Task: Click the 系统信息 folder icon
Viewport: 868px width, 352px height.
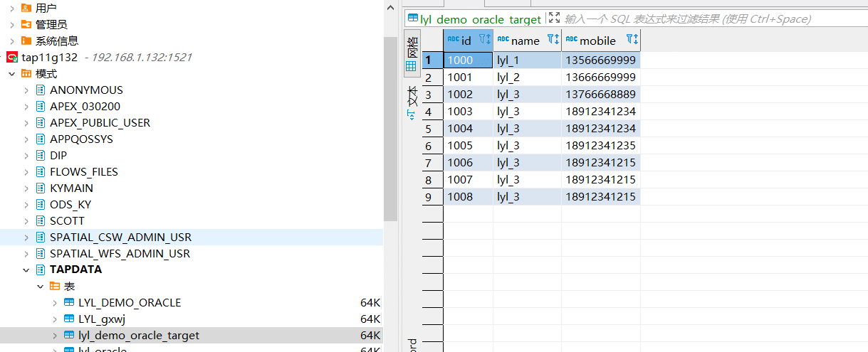Action: point(26,41)
